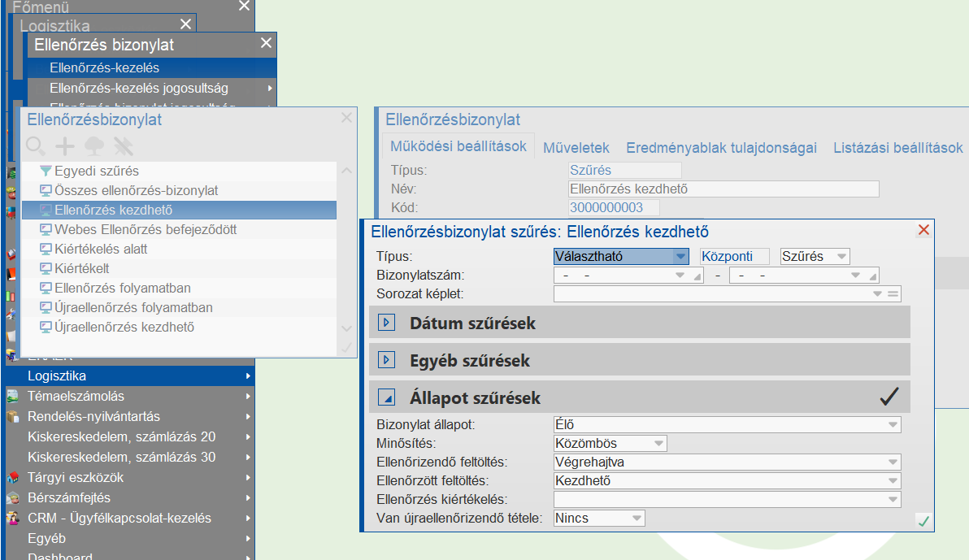Image resolution: width=969 pixels, height=560 pixels.
Task: Click the Tárgyi eszközök menu icon
Action: click(12, 478)
